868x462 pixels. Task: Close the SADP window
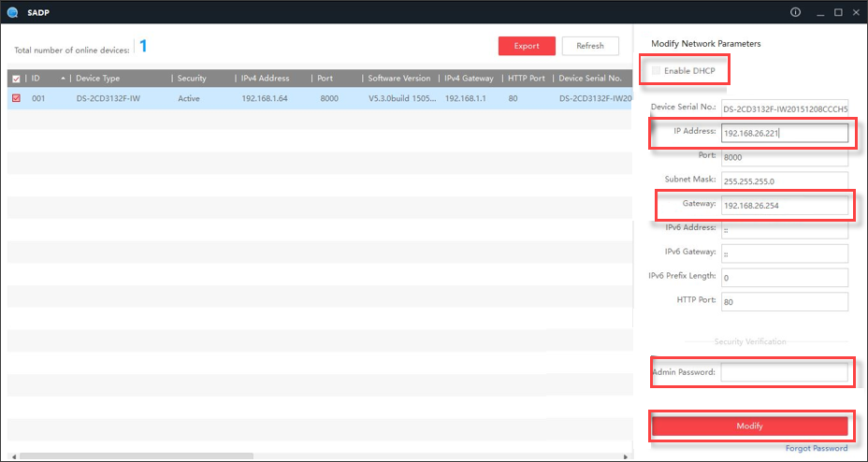tap(855, 13)
